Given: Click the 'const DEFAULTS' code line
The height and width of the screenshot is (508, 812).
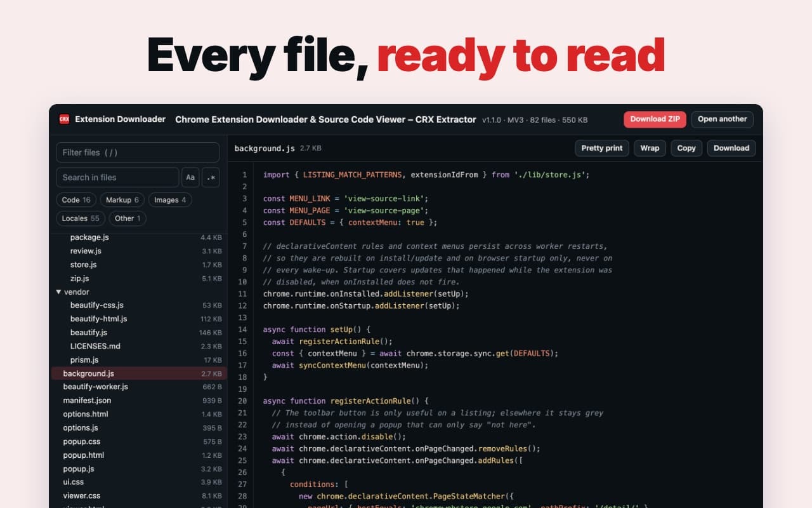Looking at the screenshot, I should [350, 222].
